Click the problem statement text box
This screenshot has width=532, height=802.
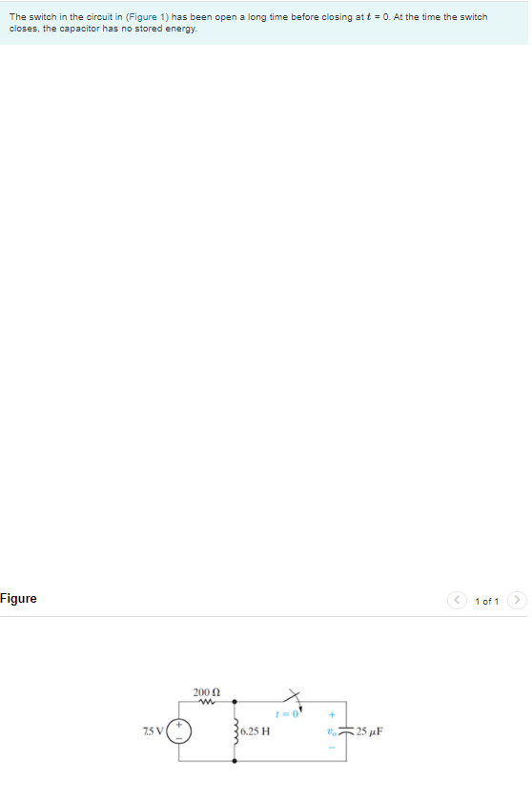point(264,23)
